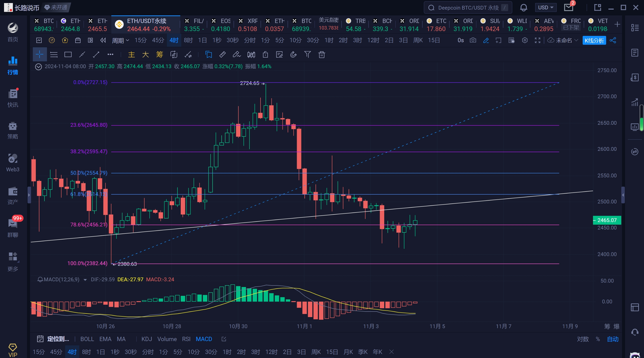Open 快讯 news flash in sidebar
644x358 pixels.
point(13,98)
